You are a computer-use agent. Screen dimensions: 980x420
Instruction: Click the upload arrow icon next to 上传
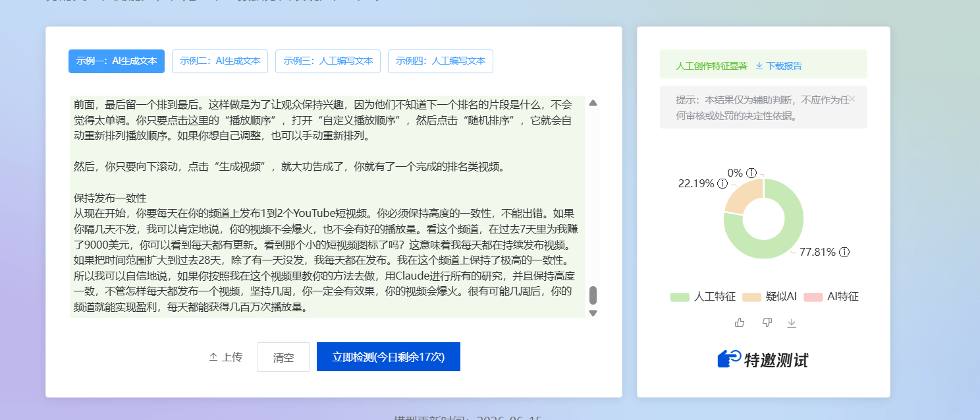[213, 357]
